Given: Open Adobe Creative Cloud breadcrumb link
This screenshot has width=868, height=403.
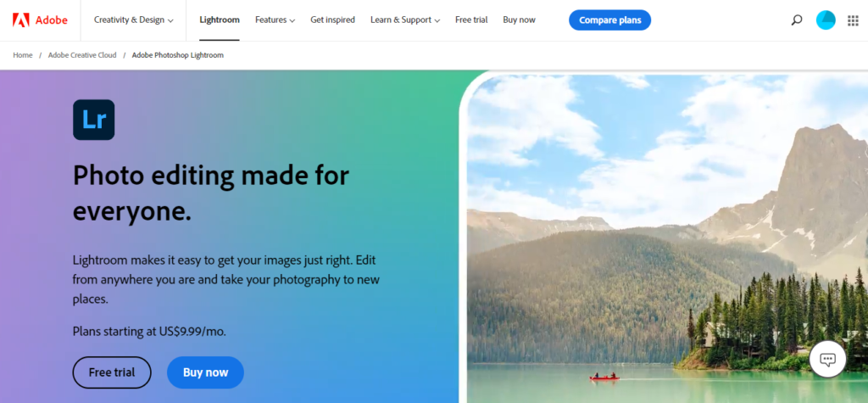Looking at the screenshot, I should tap(82, 55).
